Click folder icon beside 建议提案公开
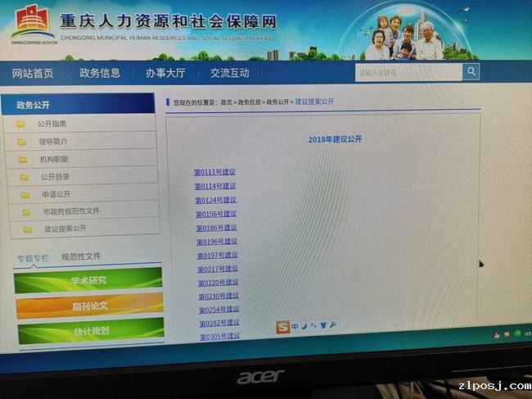Viewport: 532px width, 399px height. pyautogui.click(x=27, y=229)
